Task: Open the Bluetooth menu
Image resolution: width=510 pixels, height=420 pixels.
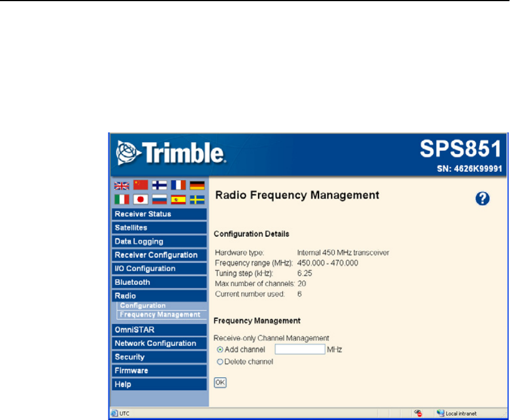Action: [x=159, y=282]
